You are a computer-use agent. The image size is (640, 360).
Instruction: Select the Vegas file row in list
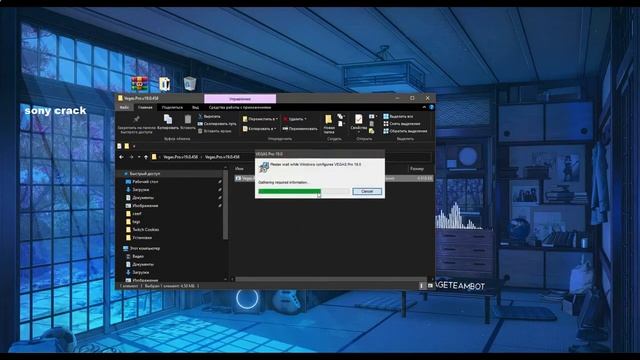tap(333, 178)
